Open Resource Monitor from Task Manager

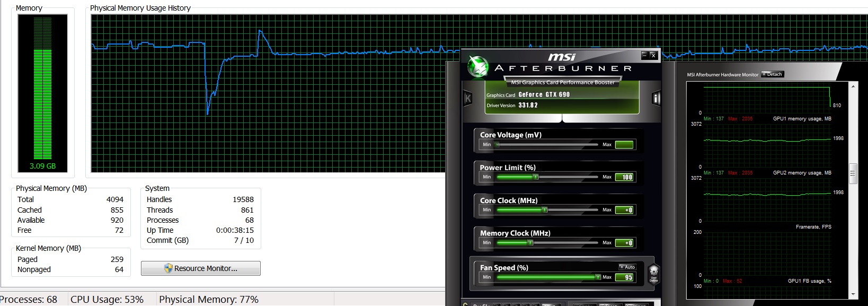(x=201, y=268)
